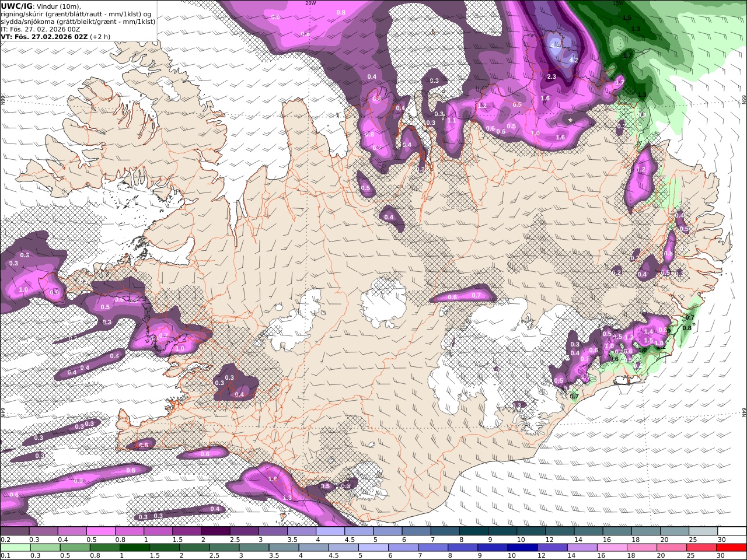Click the '1.4' precipitation value near the southeast coast
The image size is (747, 560).
[648, 331]
